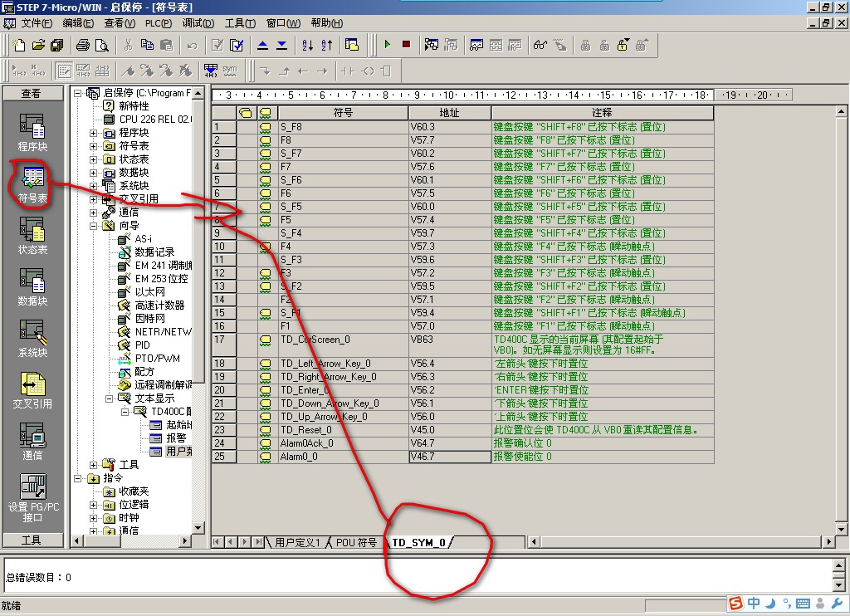The height and width of the screenshot is (616, 850).
Task: Collapse the 向导 wizard tree node
Action: tap(94, 226)
